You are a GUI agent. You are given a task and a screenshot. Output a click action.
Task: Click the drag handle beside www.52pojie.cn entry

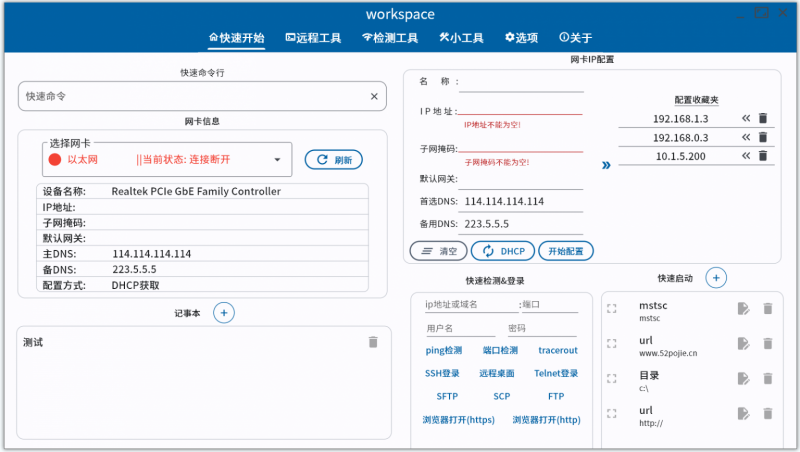pyautogui.click(x=612, y=343)
